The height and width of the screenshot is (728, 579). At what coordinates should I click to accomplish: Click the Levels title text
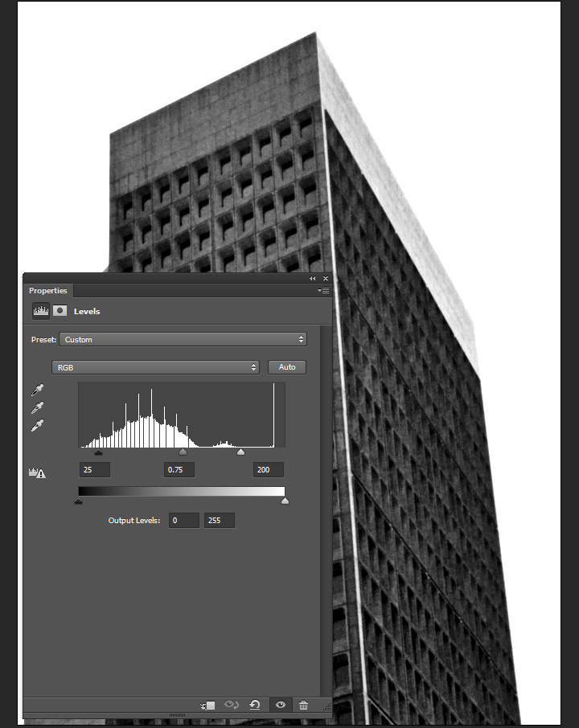pos(87,311)
